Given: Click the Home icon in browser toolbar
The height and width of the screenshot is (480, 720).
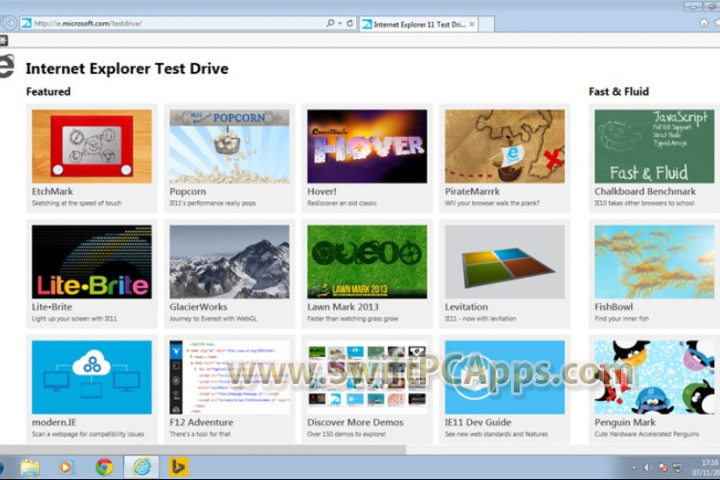Looking at the screenshot, I should [x=704, y=23].
